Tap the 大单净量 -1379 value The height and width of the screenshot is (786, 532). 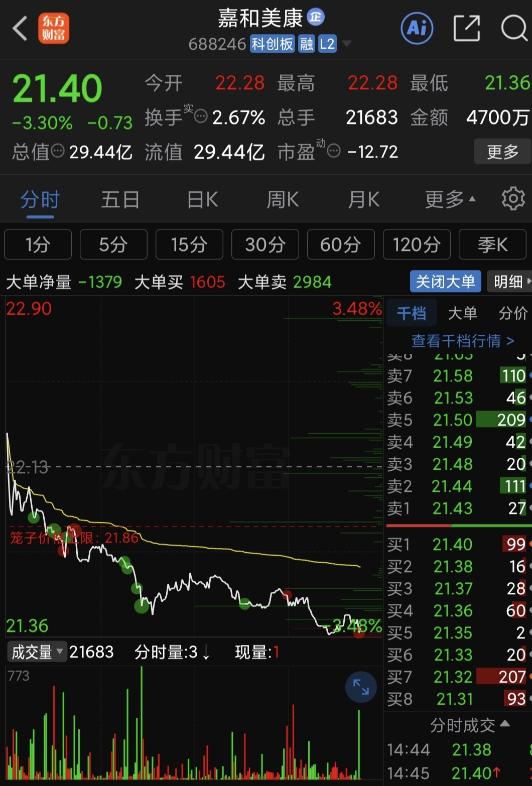pyautogui.click(x=100, y=282)
